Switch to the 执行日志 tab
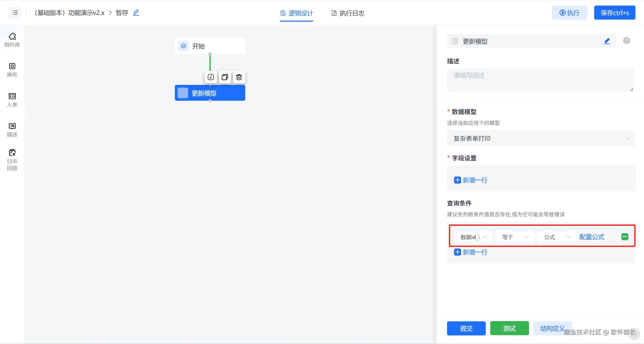This screenshot has width=644, height=344. click(x=348, y=13)
